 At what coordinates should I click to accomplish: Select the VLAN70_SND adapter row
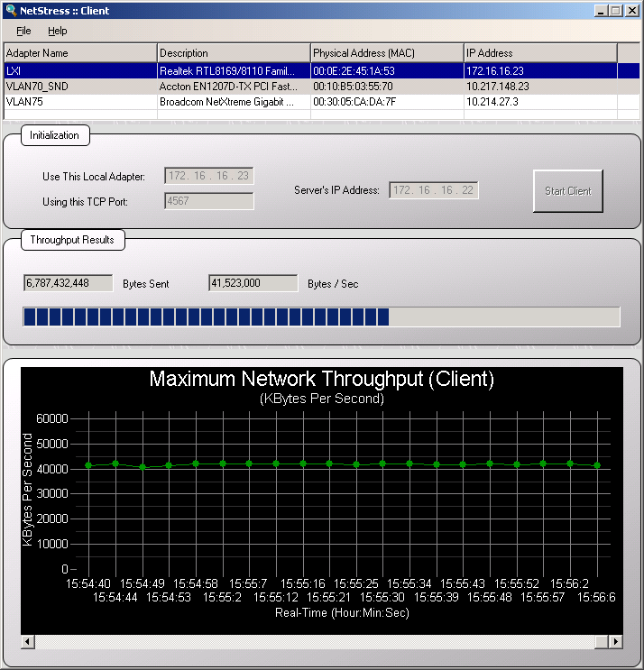point(322,87)
